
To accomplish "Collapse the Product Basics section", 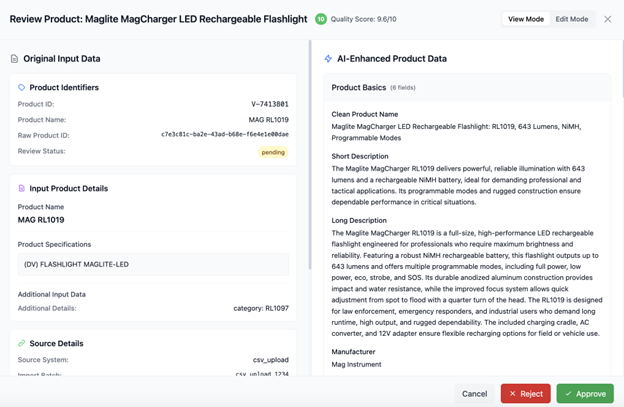I will 467,88.
